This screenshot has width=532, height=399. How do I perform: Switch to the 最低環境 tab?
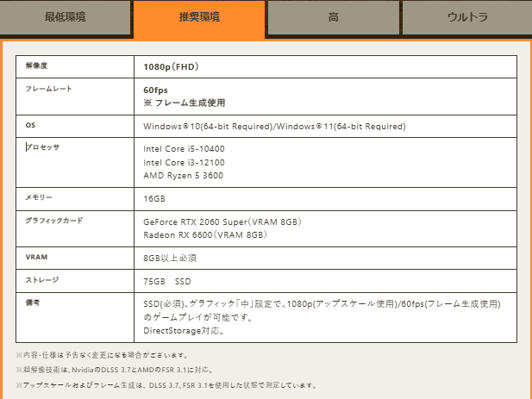(66, 17)
